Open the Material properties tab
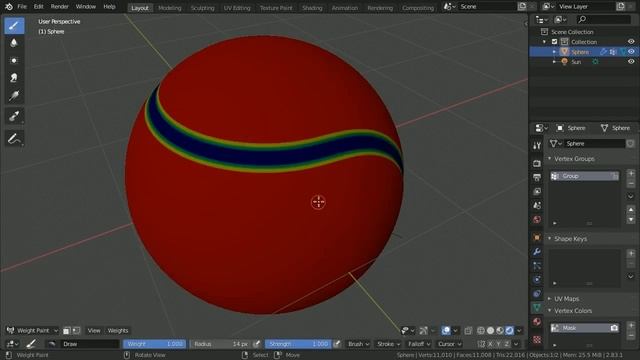Screen dimensions: 640x360 pos(537,322)
